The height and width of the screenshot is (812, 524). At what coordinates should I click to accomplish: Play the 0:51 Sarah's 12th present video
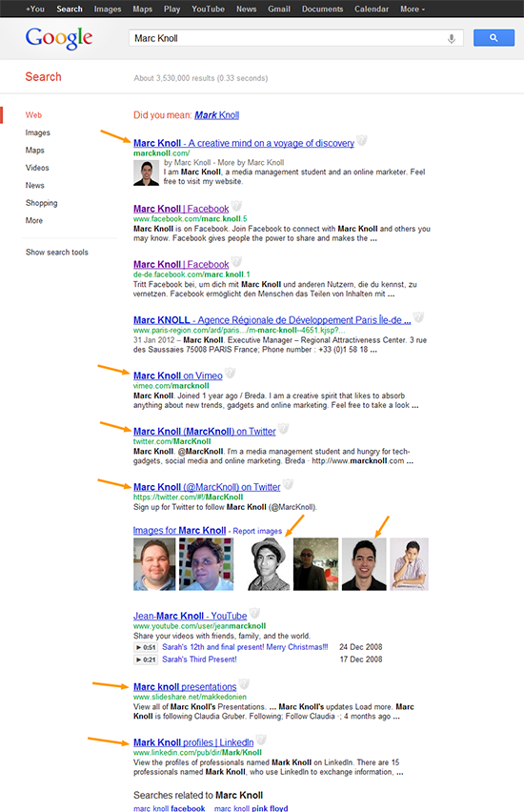point(146,647)
